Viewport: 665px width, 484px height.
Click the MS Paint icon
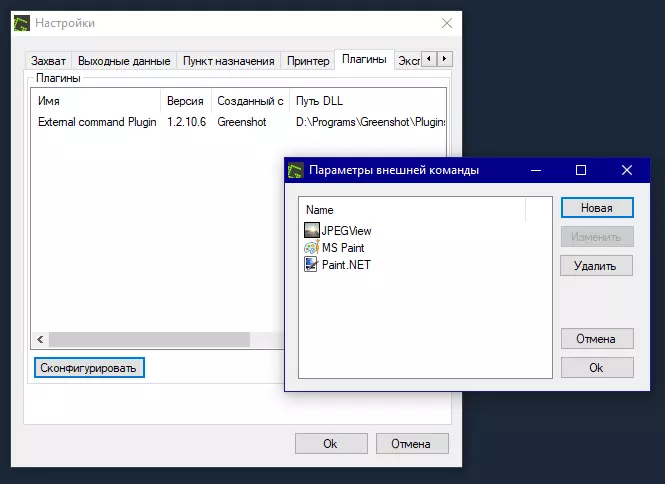pyautogui.click(x=312, y=248)
